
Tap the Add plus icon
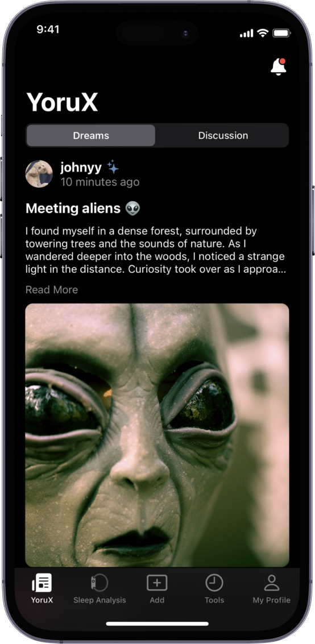(157, 583)
